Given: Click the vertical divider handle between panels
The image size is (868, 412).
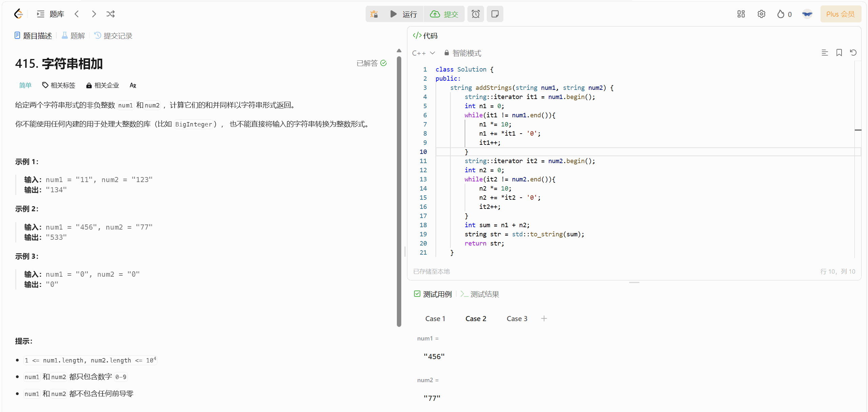Looking at the screenshot, I should click(405, 252).
